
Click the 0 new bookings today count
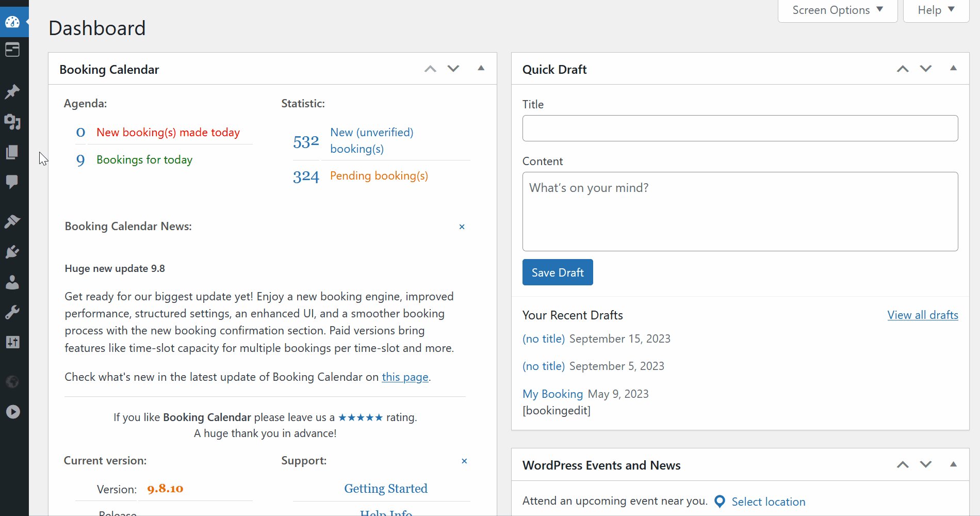80,133
